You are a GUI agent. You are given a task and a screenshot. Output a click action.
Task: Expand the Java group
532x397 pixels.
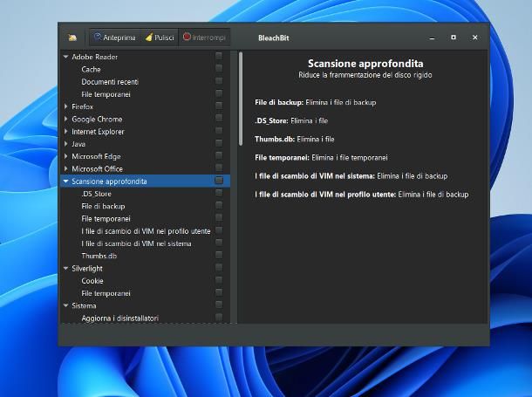coord(65,144)
